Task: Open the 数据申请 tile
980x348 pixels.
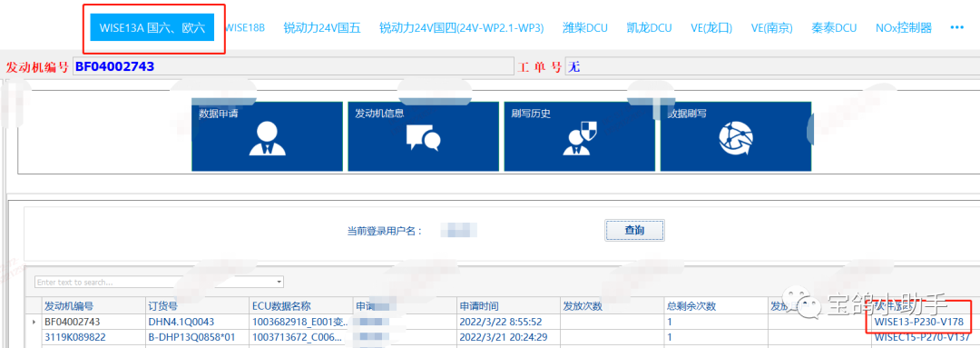Action: 267,135
